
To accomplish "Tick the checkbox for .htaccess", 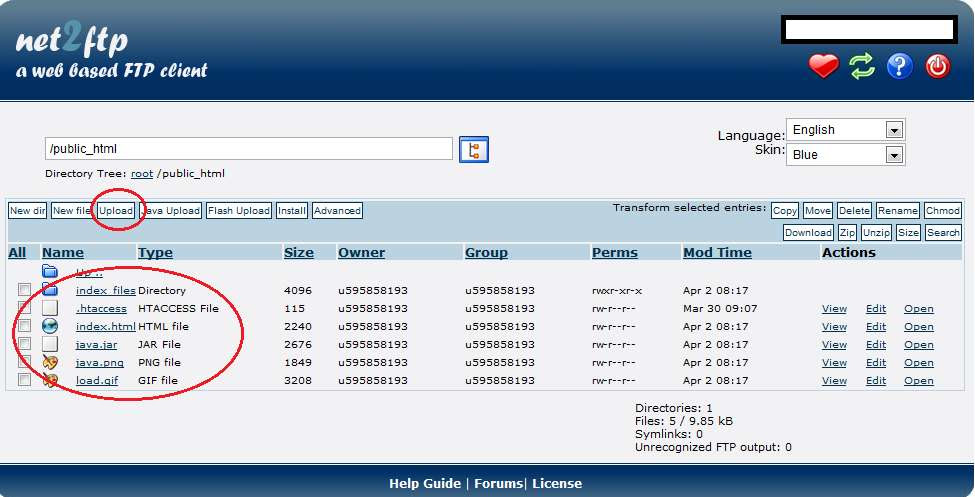I will click(24, 307).
